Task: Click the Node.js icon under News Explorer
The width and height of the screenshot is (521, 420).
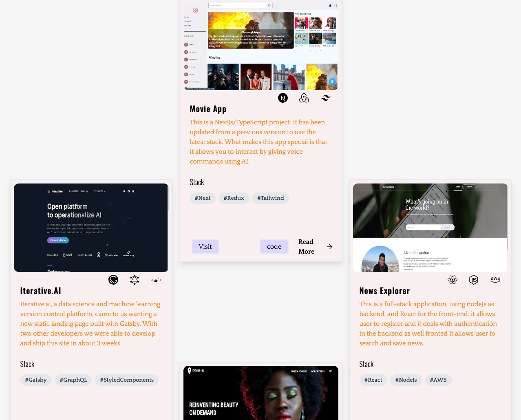Action: (x=474, y=280)
